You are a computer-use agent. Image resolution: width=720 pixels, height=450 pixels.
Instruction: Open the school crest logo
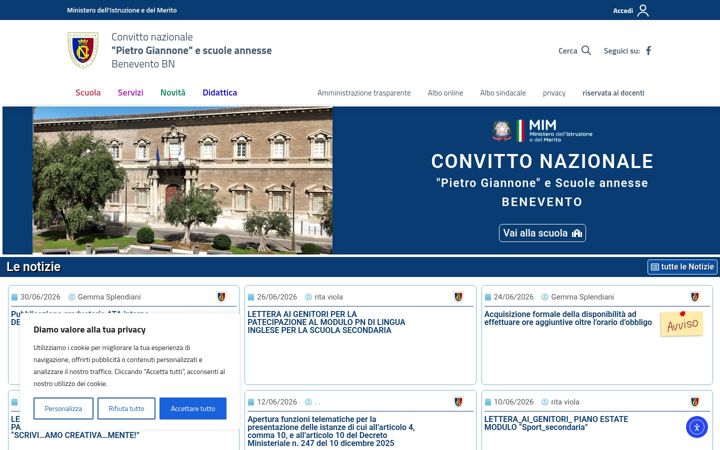point(83,50)
